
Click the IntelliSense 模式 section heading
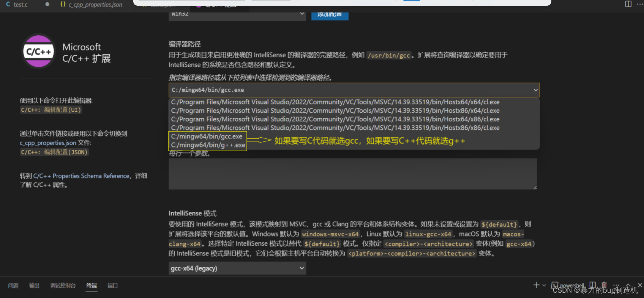point(193,213)
